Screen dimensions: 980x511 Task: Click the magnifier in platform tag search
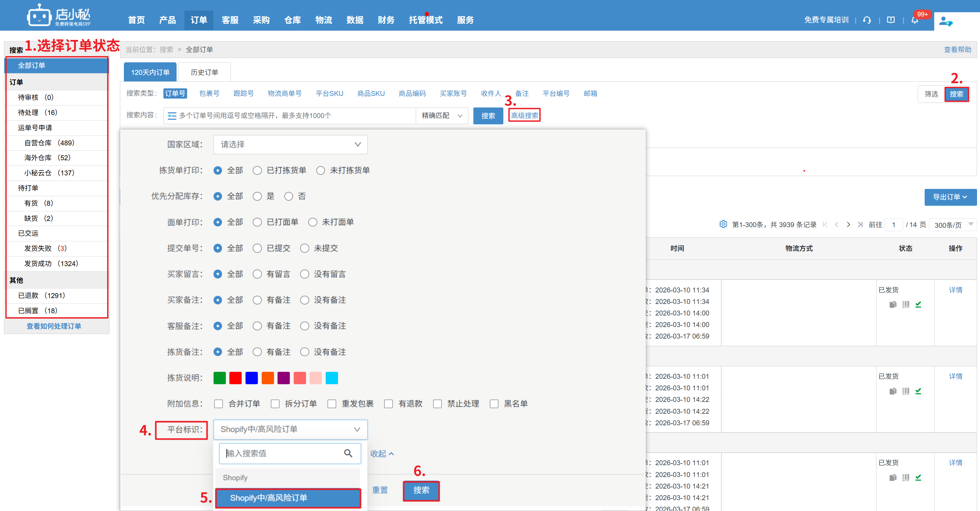tap(348, 453)
